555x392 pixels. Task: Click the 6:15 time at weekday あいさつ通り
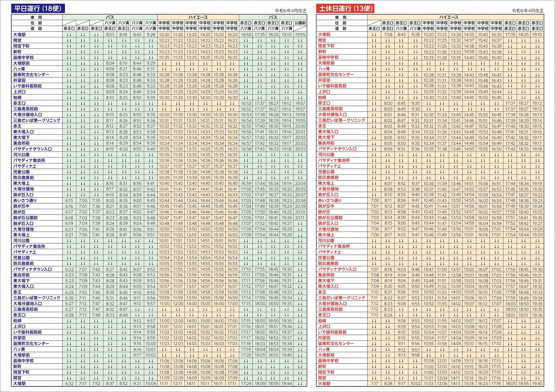pos(69,200)
